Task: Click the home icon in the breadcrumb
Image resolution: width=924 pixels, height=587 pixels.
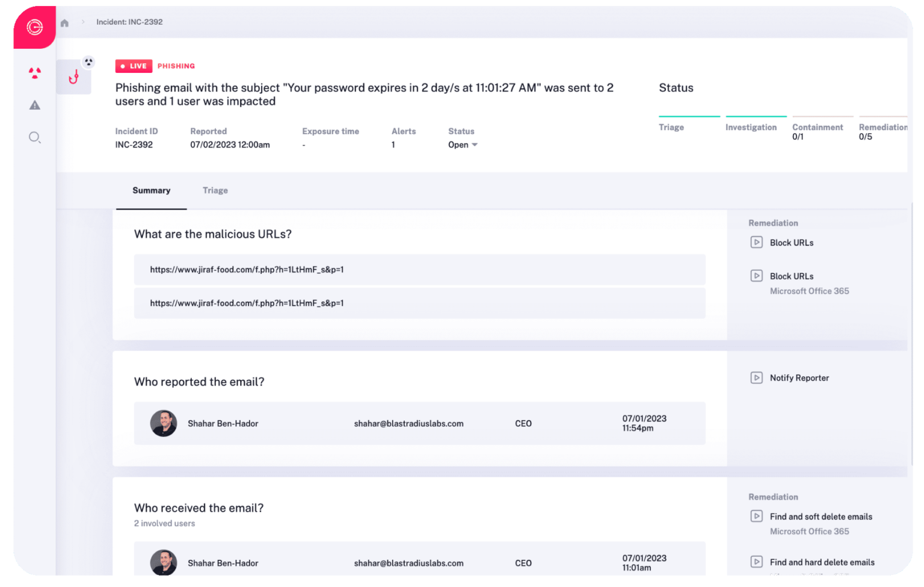Action: coord(64,22)
